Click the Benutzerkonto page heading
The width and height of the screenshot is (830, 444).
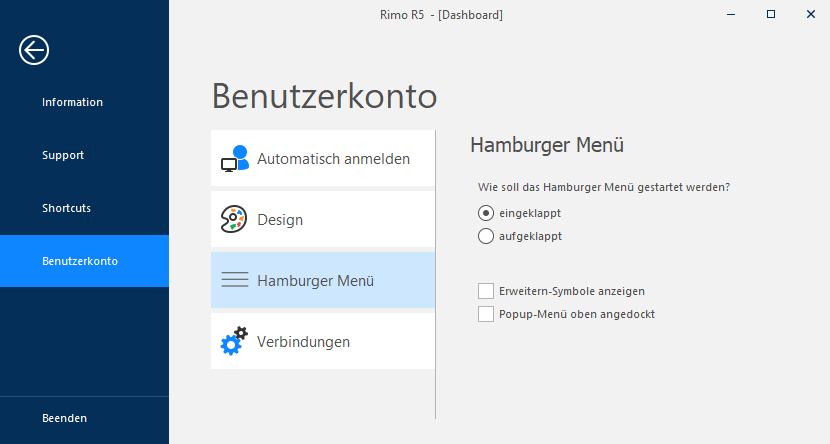[x=324, y=96]
